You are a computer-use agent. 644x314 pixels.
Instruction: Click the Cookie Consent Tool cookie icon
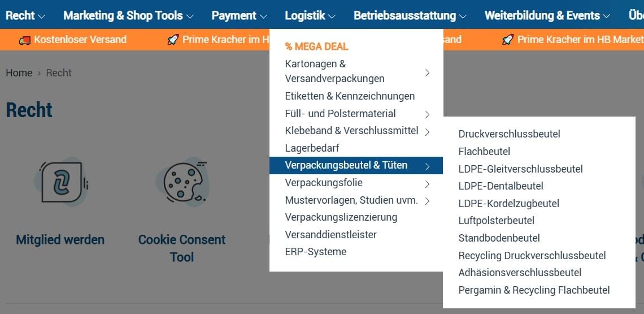coord(182,182)
